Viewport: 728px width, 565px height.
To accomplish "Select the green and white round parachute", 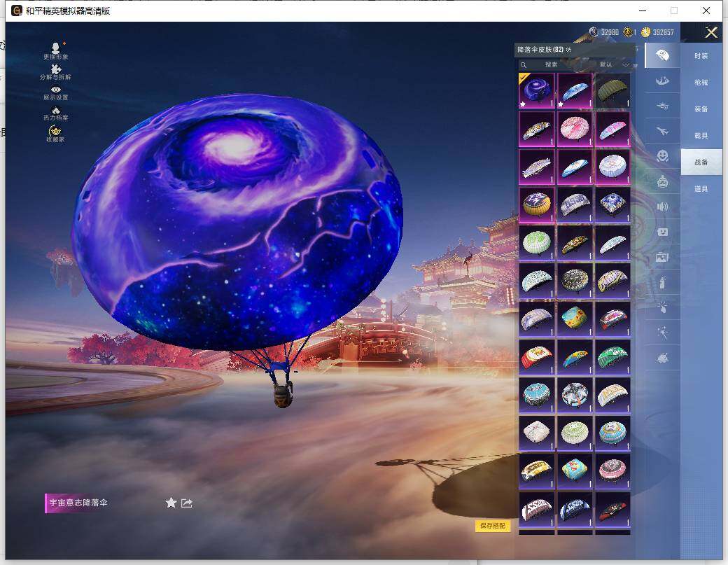I will tap(536, 242).
